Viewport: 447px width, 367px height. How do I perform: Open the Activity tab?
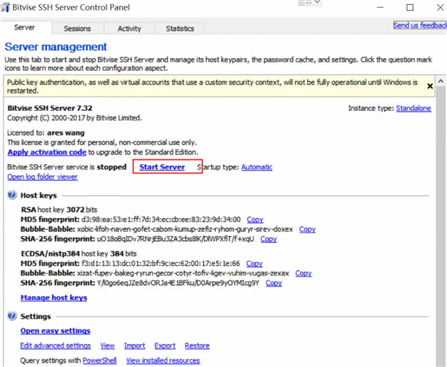[x=129, y=29]
